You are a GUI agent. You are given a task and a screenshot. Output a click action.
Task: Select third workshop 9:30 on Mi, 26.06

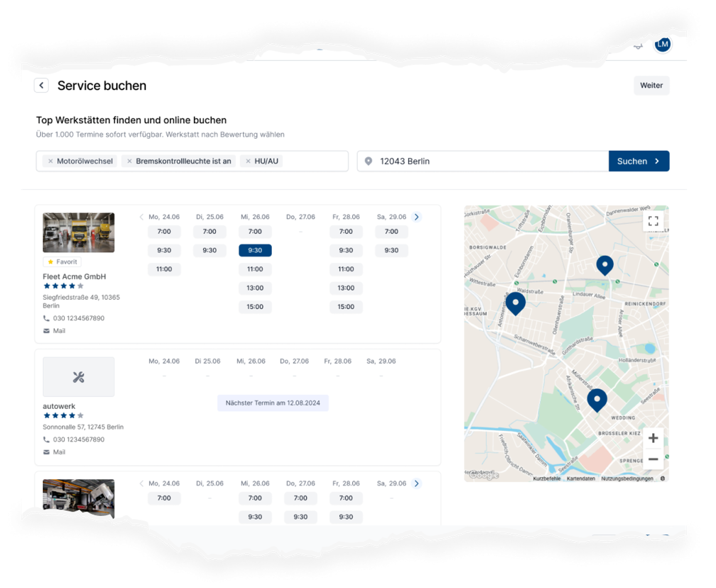click(255, 517)
